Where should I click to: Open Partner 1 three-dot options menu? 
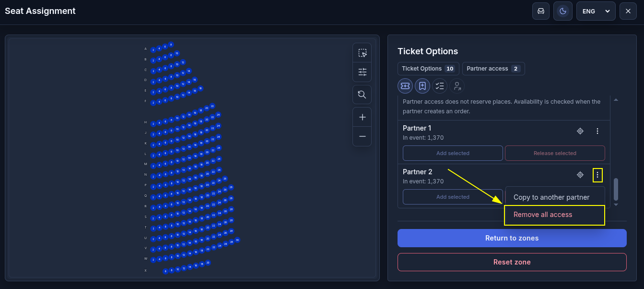[x=597, y=131]
